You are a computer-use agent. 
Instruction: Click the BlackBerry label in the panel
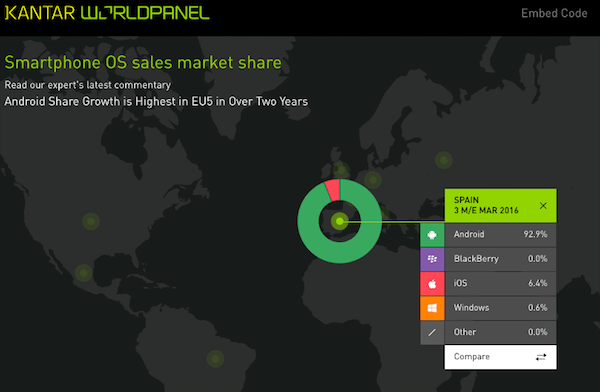tap(476, 259)
